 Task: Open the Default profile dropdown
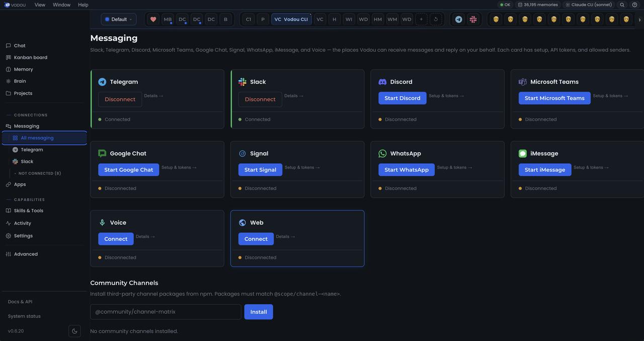coord(119,19)
